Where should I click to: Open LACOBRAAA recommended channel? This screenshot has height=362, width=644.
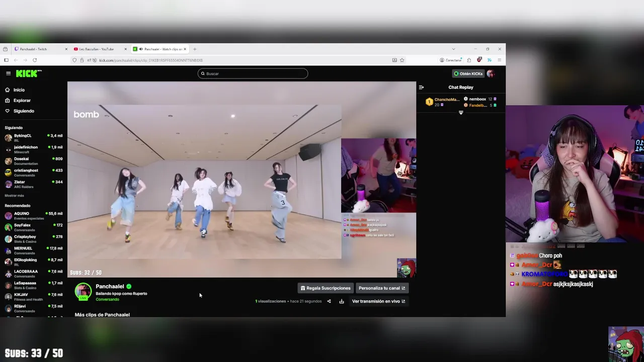click(x=34, y=274)
